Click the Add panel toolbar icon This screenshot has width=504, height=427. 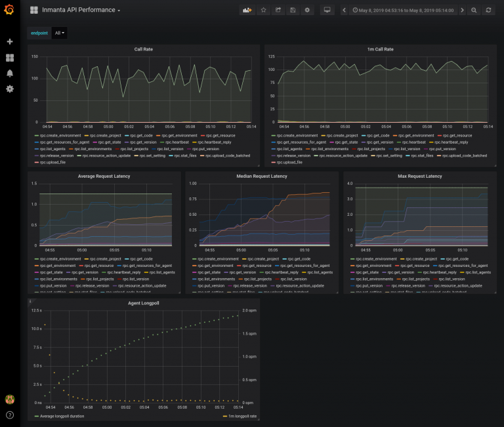click(x=247, y=10)
